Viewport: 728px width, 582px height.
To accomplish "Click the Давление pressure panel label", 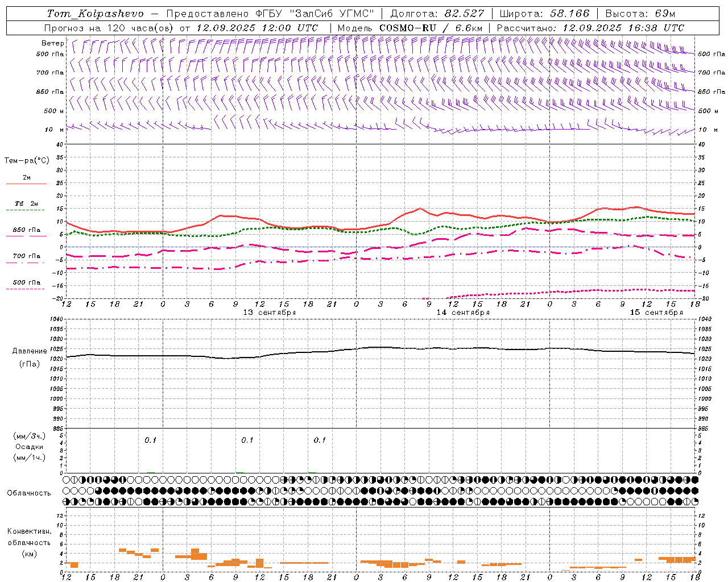I will 30,351.
